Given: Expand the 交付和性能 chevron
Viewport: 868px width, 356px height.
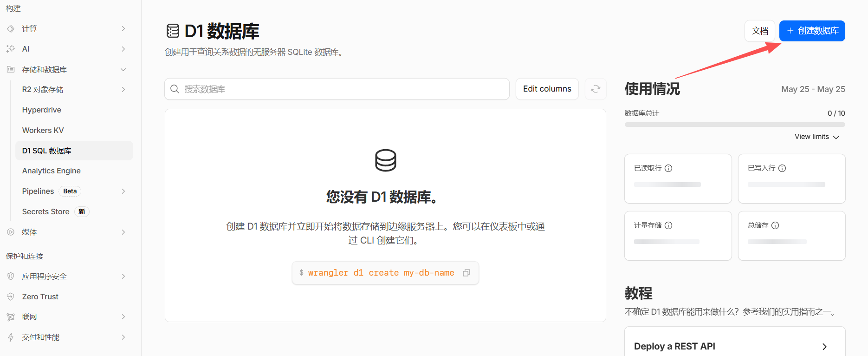Looking at the screenshot, I should pos(123,337).
